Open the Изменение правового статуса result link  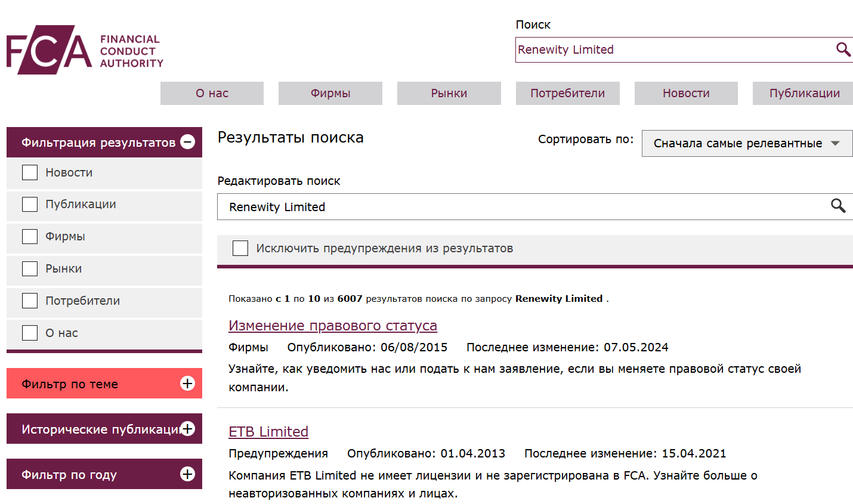332,326
